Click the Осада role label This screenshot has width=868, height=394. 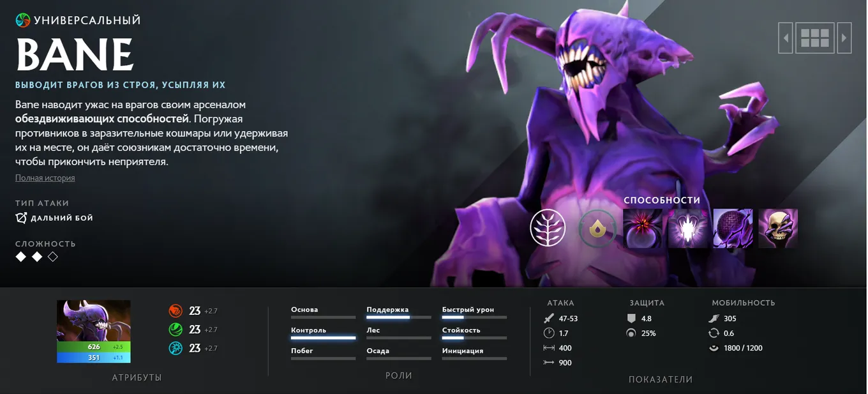click(378, 351)
